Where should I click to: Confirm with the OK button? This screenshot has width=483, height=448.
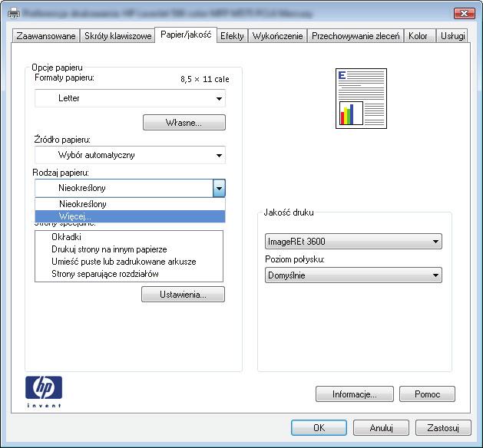(319, 428)
